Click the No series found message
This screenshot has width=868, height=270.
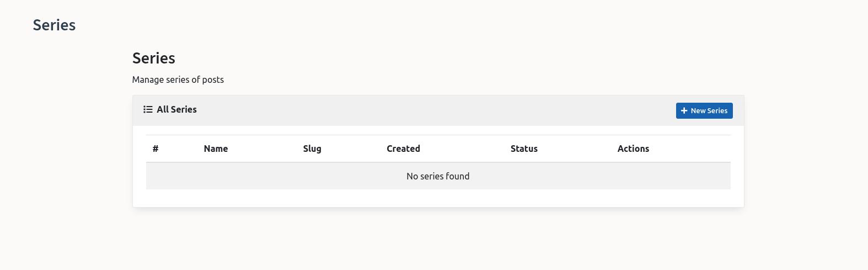coord(438,176)
